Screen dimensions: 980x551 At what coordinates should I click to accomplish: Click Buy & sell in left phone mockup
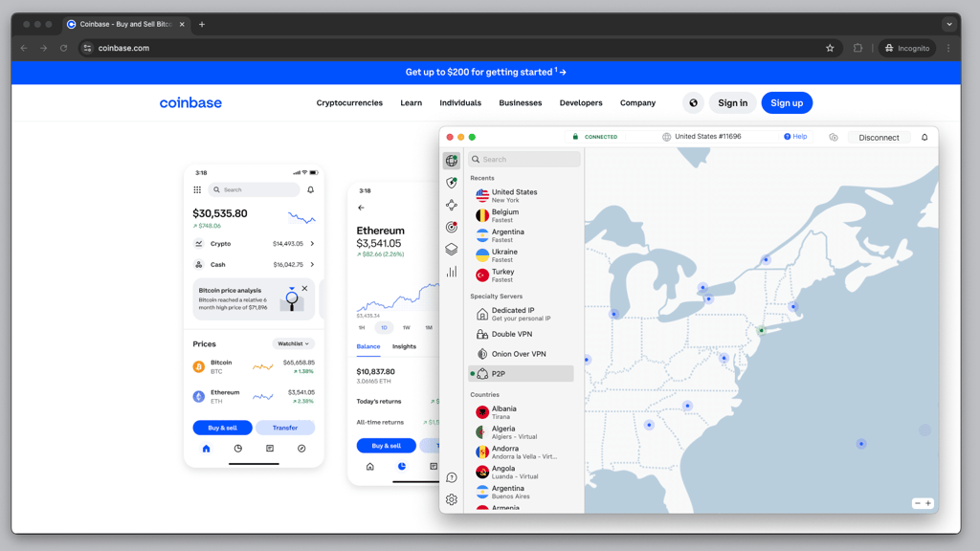pos(222,428)
